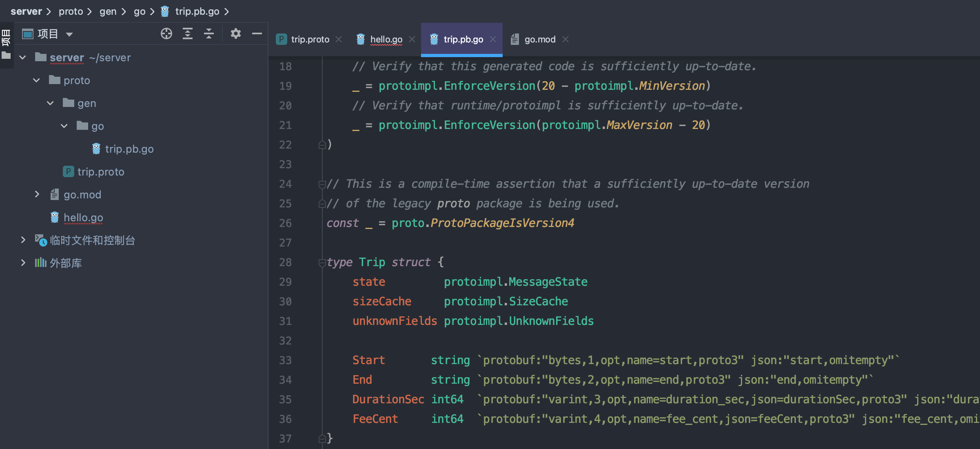The width and height of the screenshot is (980, 449).
Task: Click line number 33 in gutter
Action: (285, 360)
